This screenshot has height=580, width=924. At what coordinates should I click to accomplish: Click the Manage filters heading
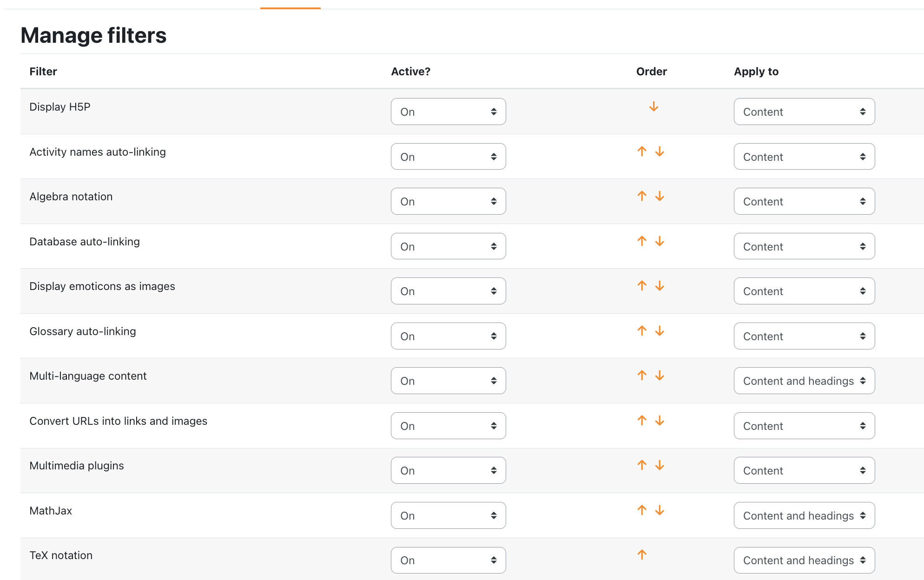click(93, 35)
